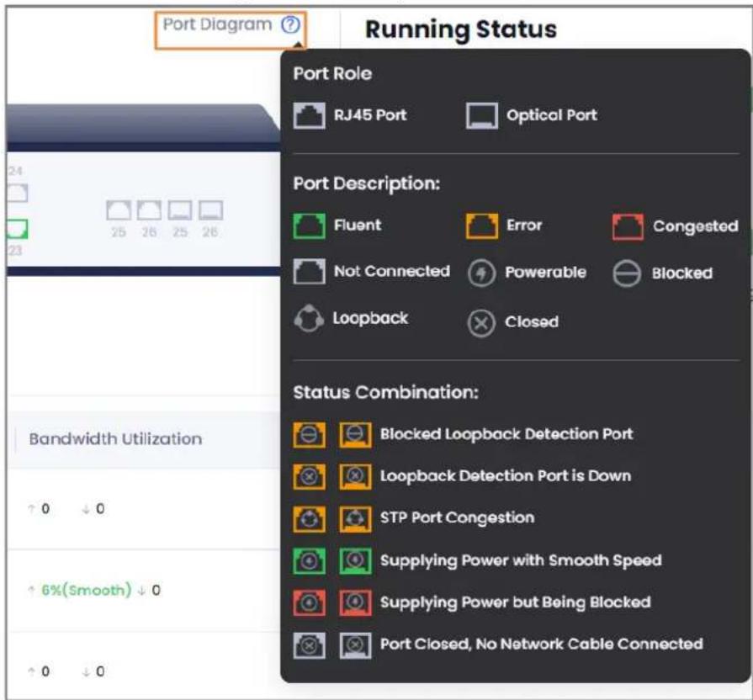This screenshot has width=753, height=700.
Task: Click optical Blocked Loopback Detection Port icon
Action: coord(355,434)
